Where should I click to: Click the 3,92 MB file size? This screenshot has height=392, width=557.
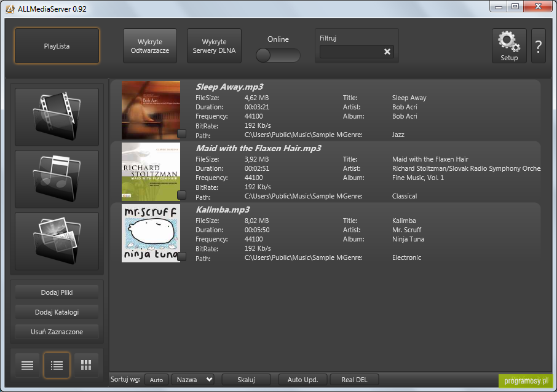[x=256, y=159]
